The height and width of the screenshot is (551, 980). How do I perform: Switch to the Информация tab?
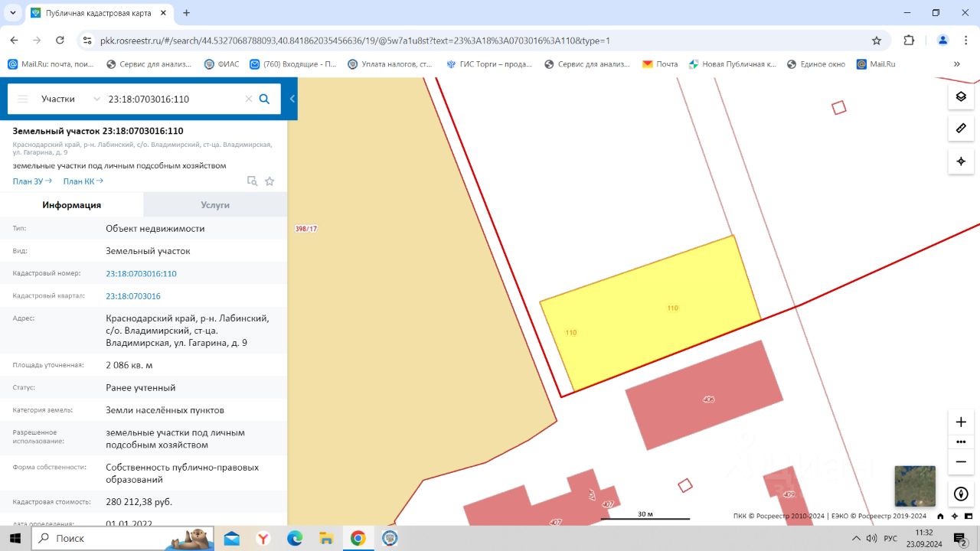72,205
